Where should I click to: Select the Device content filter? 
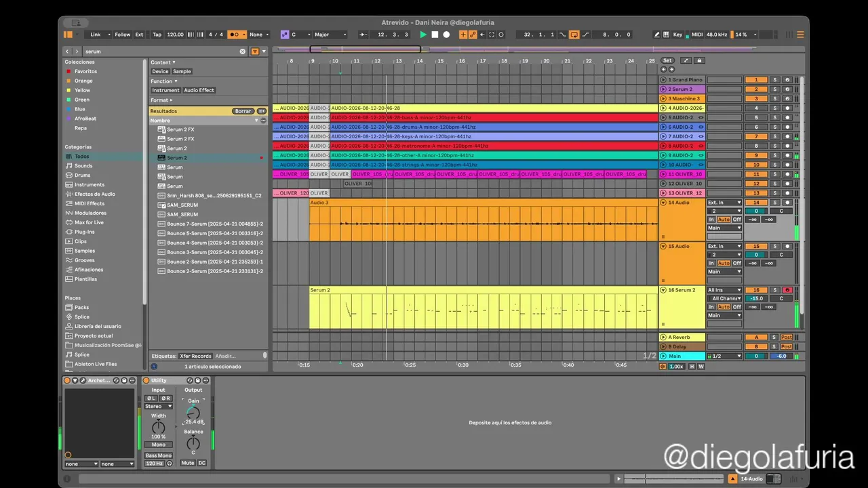click(160, 71)
